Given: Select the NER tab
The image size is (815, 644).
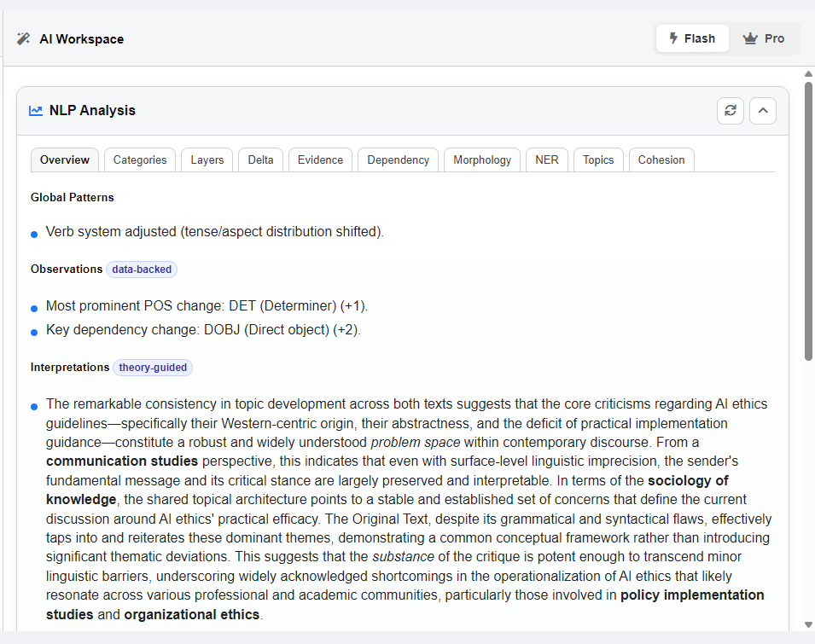Looking at the screenshot, I should click(x=547, y=160).
